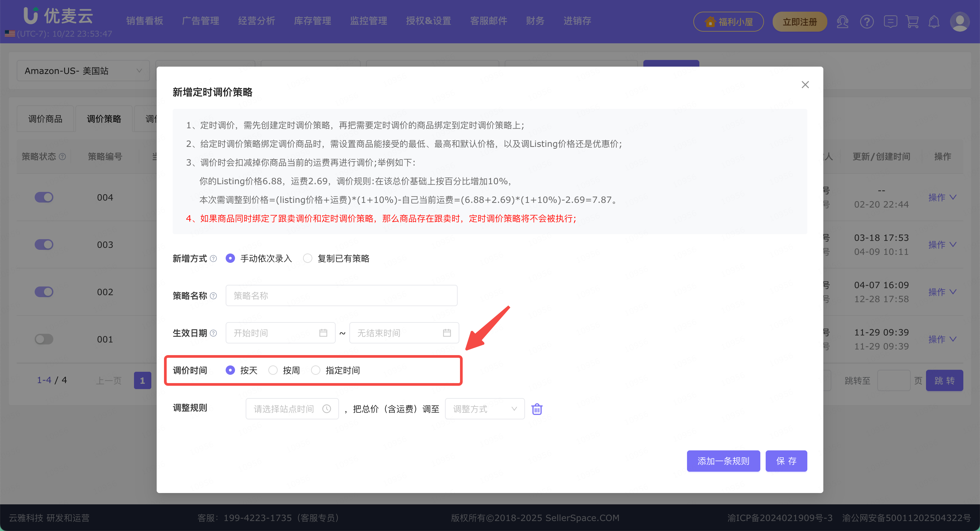Click the notification bell icon
This screenshot has height=531, width=980.
coord(934,22)
